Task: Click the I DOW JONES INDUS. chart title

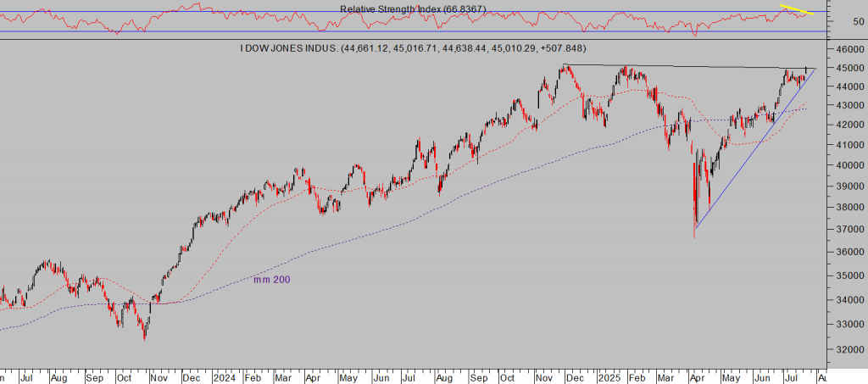Action: [413, 48]
